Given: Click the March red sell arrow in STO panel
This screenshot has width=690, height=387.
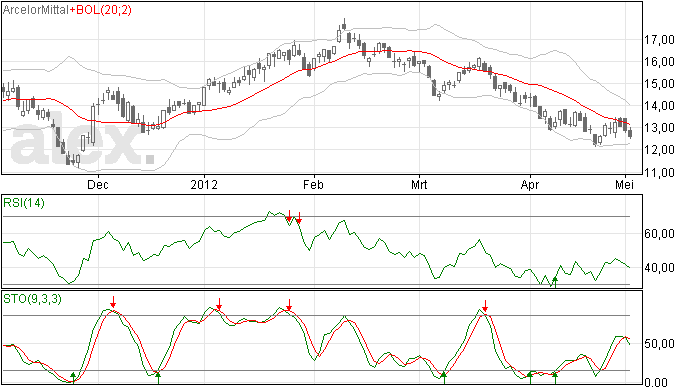Looking at the screenshot, I should click(x=485, y=306).
